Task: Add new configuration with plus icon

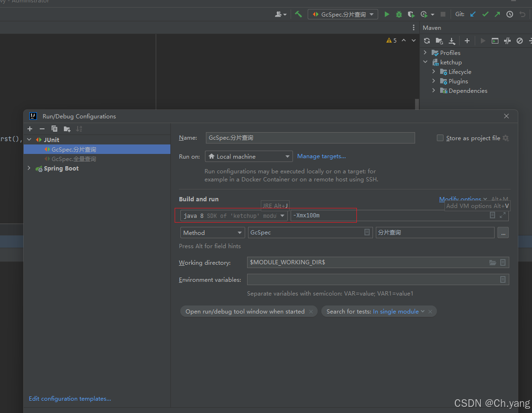Action: (30, 129)
